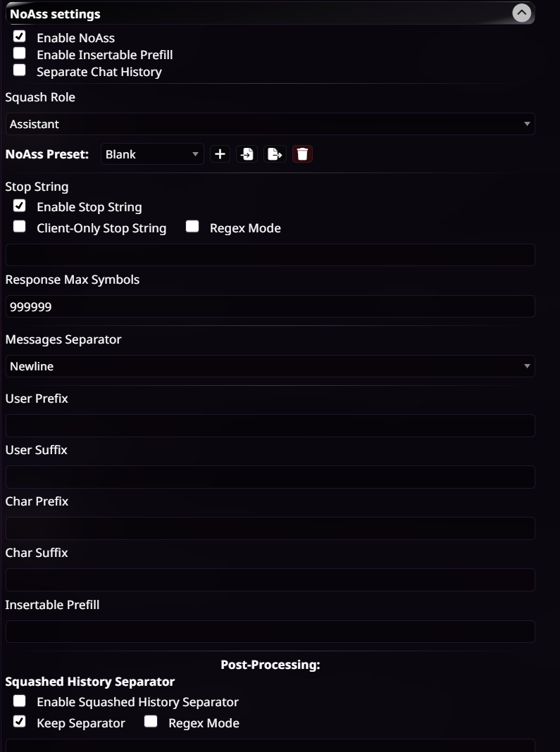Image resolution: width=560 pixels, height=752 pixels.
Task: Uncheck Enable NoAss
Action: (19, 36)
